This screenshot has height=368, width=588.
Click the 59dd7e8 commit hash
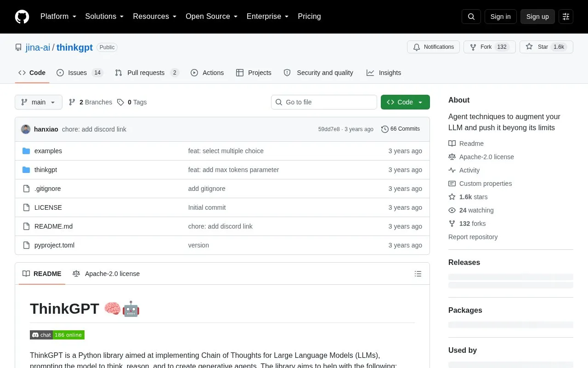(329, 129)
